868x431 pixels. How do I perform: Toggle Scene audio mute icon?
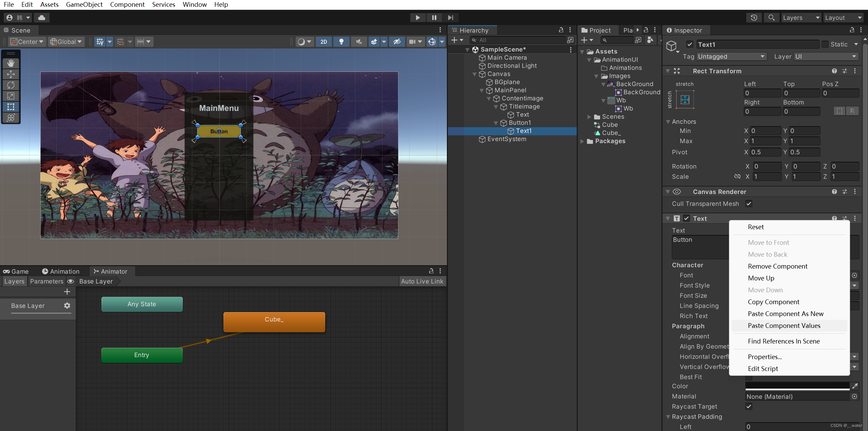coord(359,42)
